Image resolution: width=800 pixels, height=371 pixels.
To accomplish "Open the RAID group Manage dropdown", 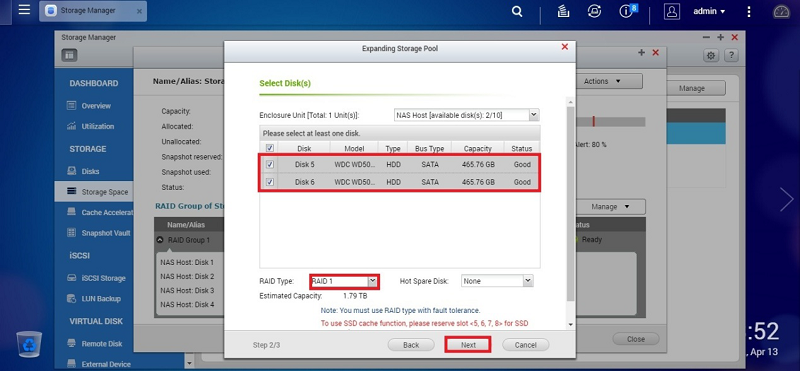I will pyautogui.click(x=611, y=207).
